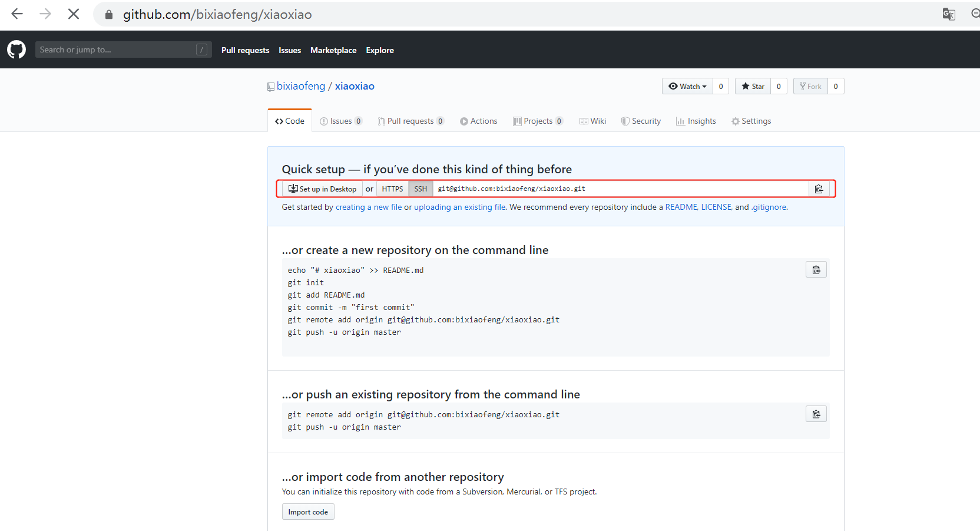Click the padlock site security icon

click(x=109, y=15)
